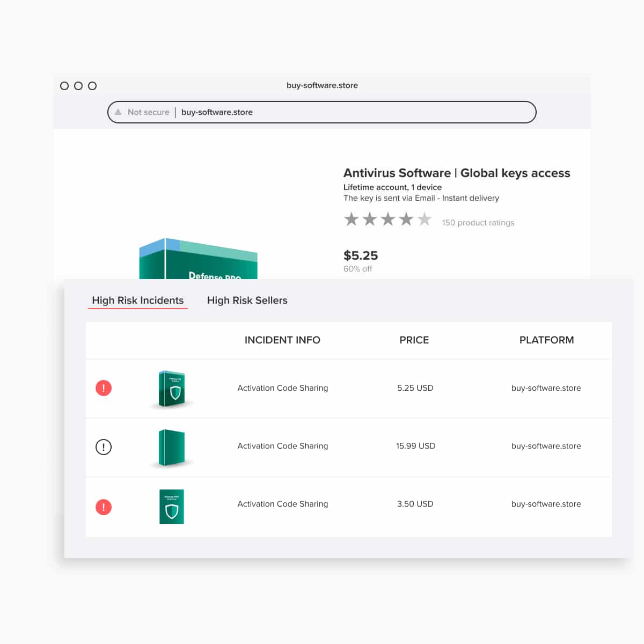This screenshot has width=644, height=644.
Task: Click the outlined alert icon for 15.99 USD incident
Action: click(104, 447)
